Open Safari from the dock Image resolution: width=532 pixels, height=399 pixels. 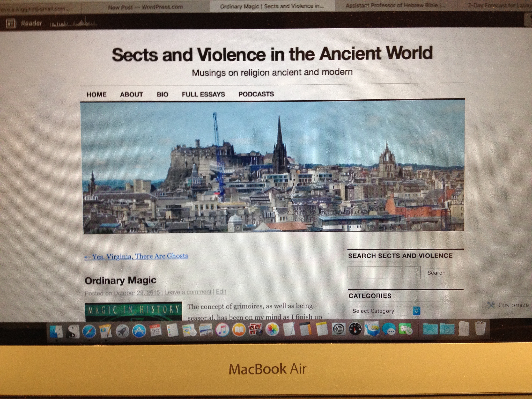click(x=89, y=331)
